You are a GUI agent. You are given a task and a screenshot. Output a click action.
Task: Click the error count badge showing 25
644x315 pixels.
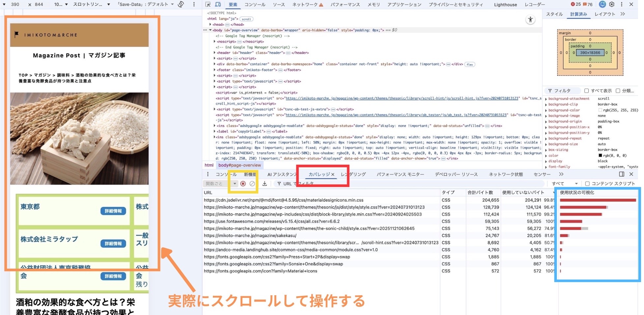pyautogui.click(x=576, y=4)
